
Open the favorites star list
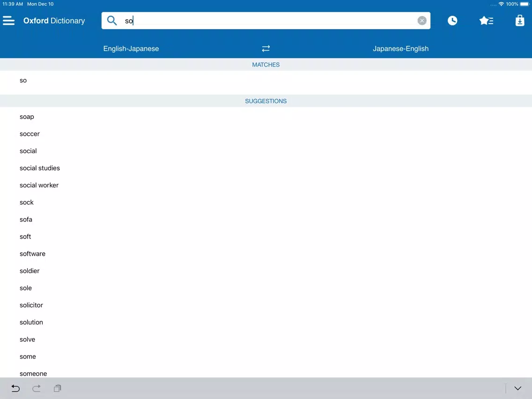(x=486, y=21)
